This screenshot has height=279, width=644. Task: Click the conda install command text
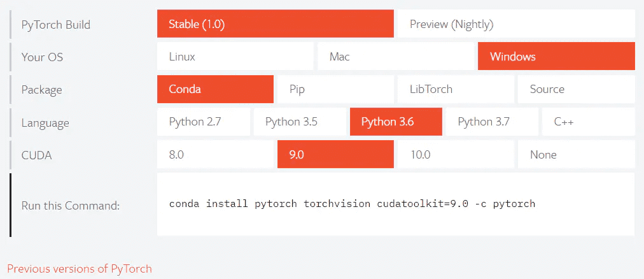352,204
